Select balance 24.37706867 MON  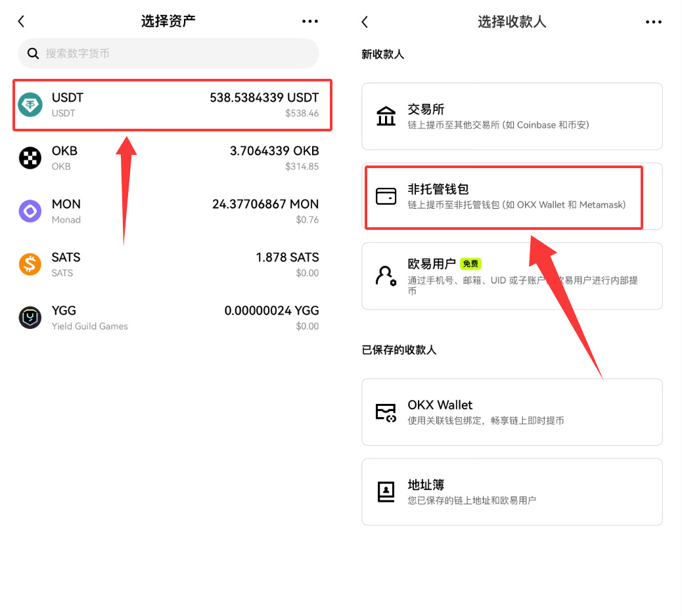[x=265, y=204]
